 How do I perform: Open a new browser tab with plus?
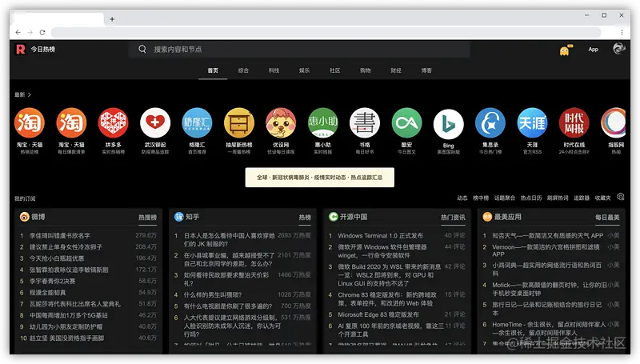tap(112, 19)
